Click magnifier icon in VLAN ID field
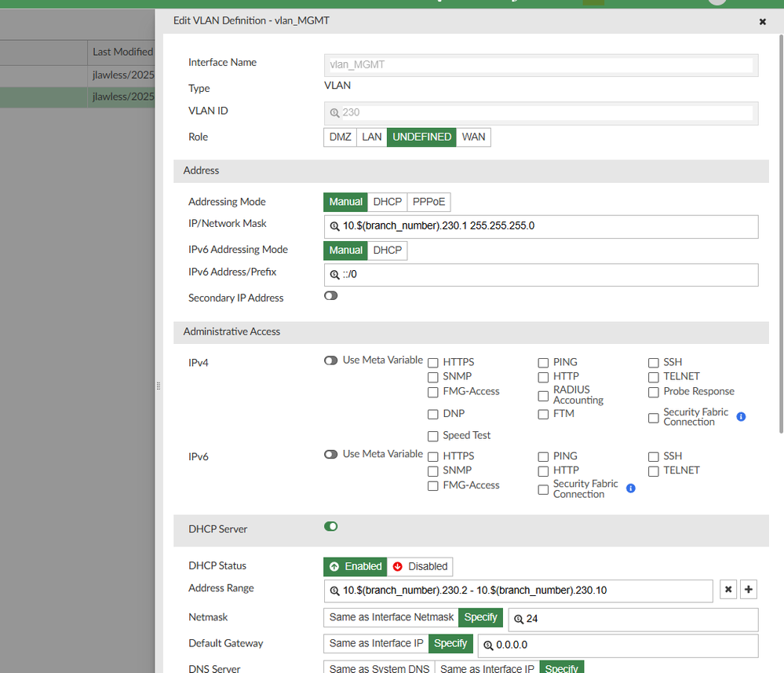 point(334,113)
